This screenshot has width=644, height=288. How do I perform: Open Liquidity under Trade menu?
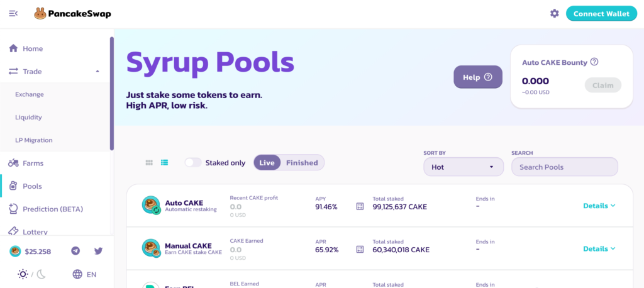point(29,117)
